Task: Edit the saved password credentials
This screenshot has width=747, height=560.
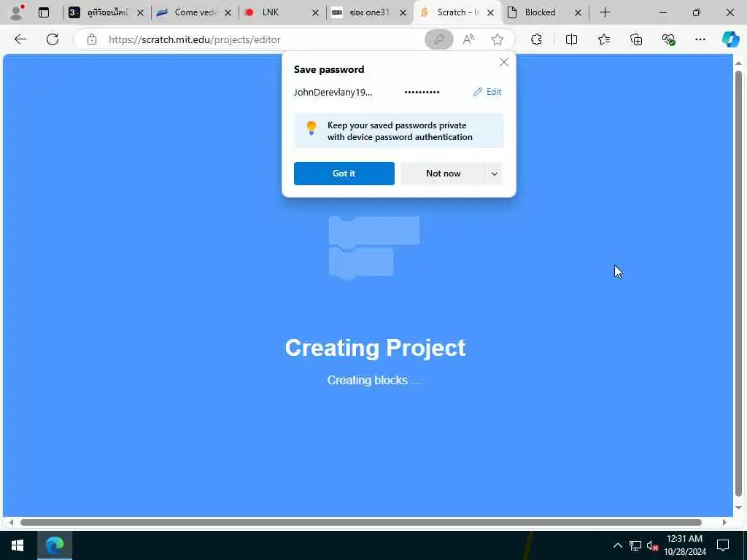Action: point(487,92)
